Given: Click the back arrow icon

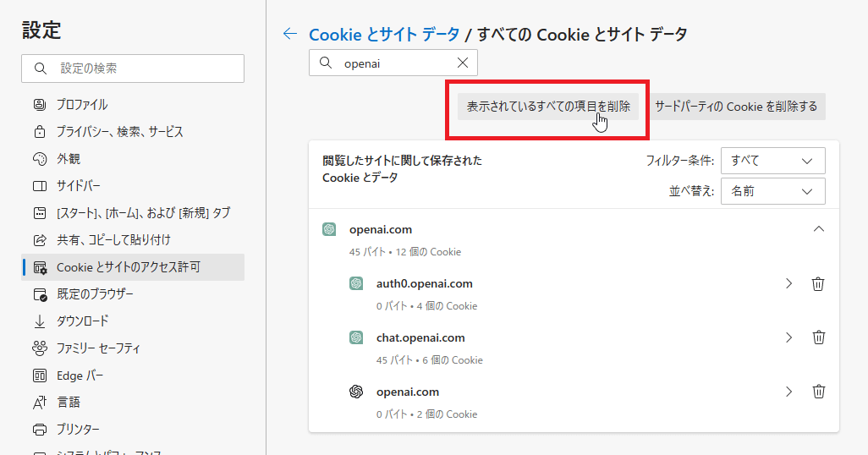Looking at the screenshot, I should [290, 34].
